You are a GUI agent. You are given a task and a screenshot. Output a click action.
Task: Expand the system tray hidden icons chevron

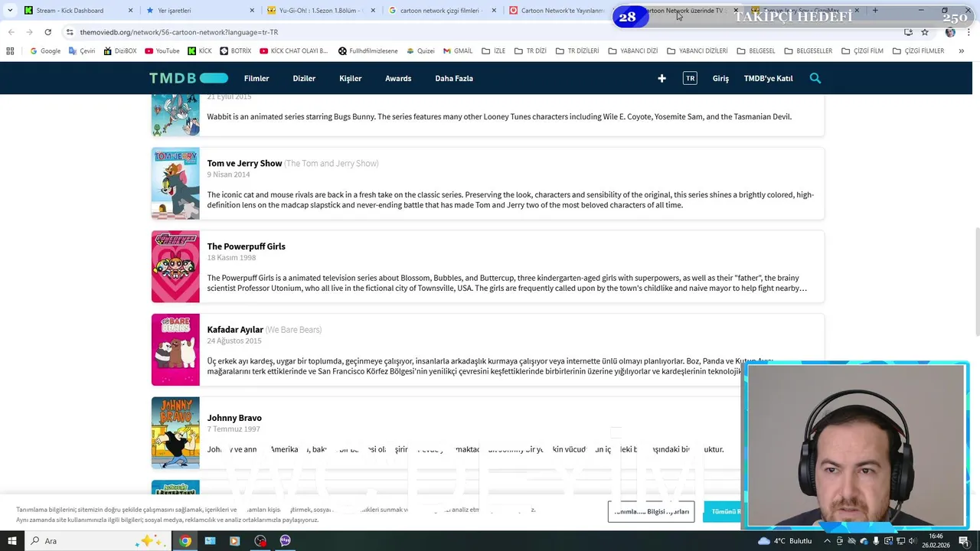pyautogui.click(x=827, y=540)
